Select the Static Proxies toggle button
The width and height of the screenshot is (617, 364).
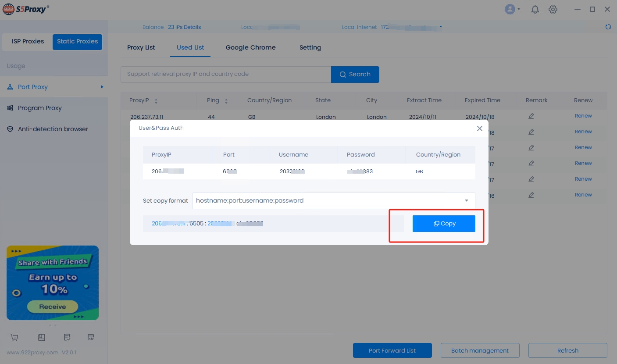click(x=77, y=42)
